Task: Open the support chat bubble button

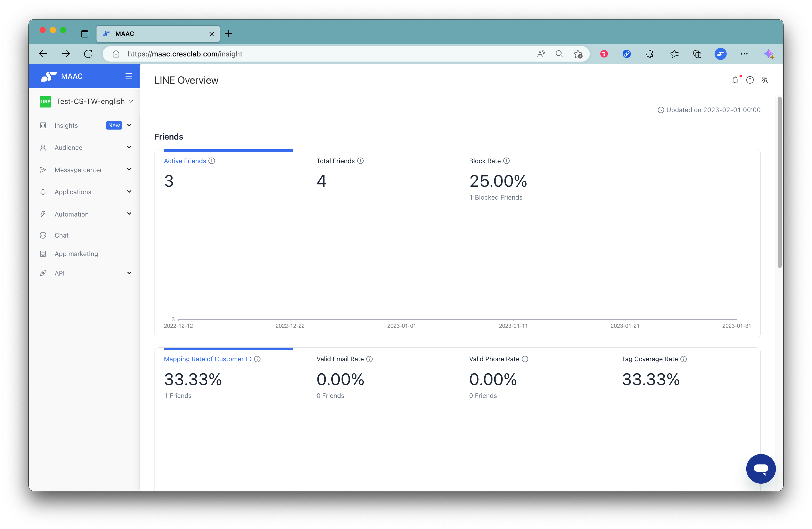Action: (x=761, y=469)
